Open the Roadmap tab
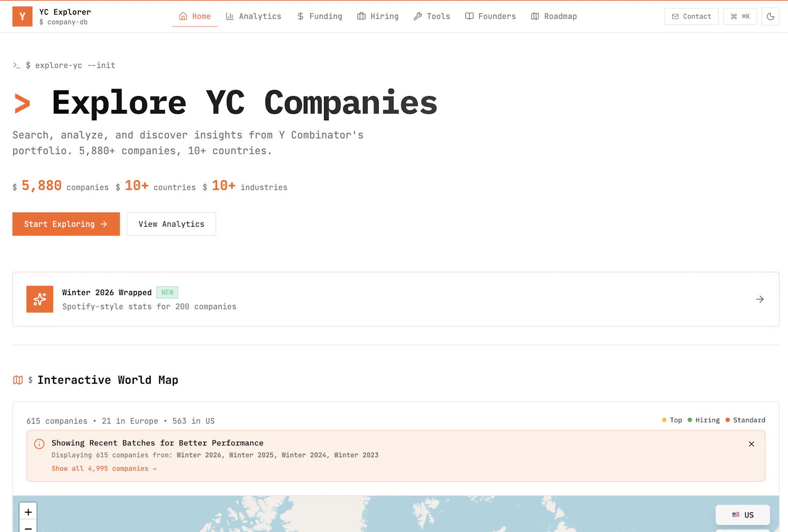 [x=554, y=16]
